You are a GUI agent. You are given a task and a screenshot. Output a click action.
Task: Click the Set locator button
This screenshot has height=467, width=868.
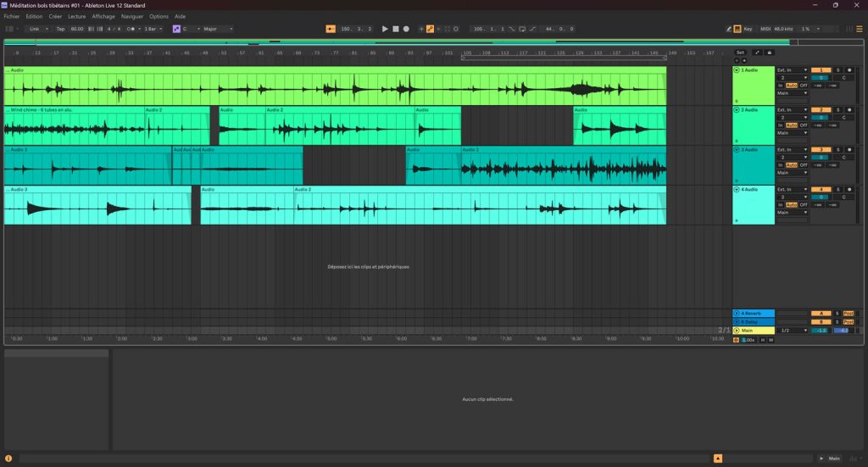[740, 53]
